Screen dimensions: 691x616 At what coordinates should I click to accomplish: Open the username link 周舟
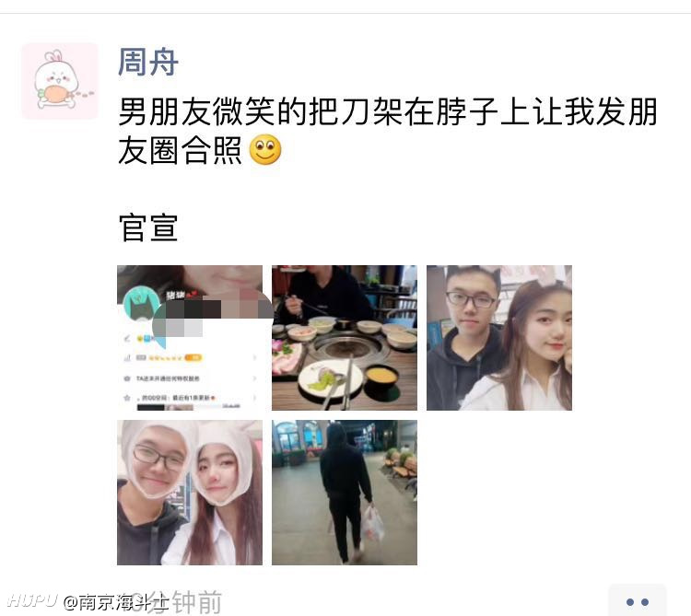point(148,62)
